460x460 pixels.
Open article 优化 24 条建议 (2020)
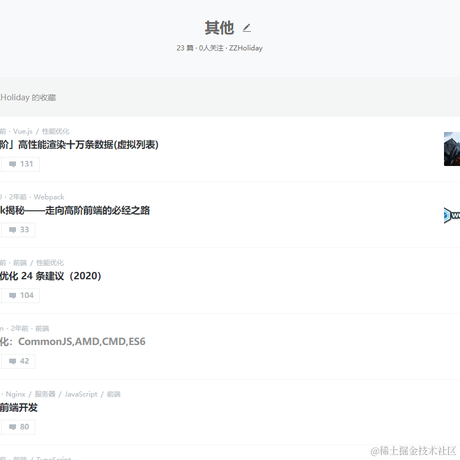[50, 276]
